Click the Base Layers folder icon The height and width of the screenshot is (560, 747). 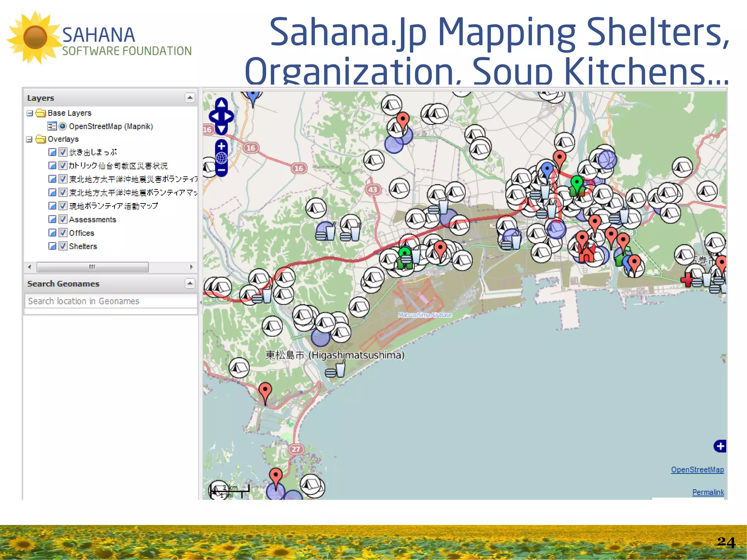[40, 113]
